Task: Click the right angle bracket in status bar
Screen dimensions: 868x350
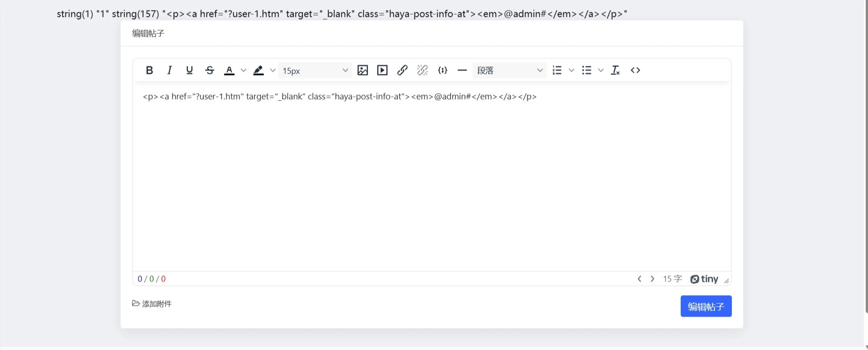Action: tap(652, 279)
